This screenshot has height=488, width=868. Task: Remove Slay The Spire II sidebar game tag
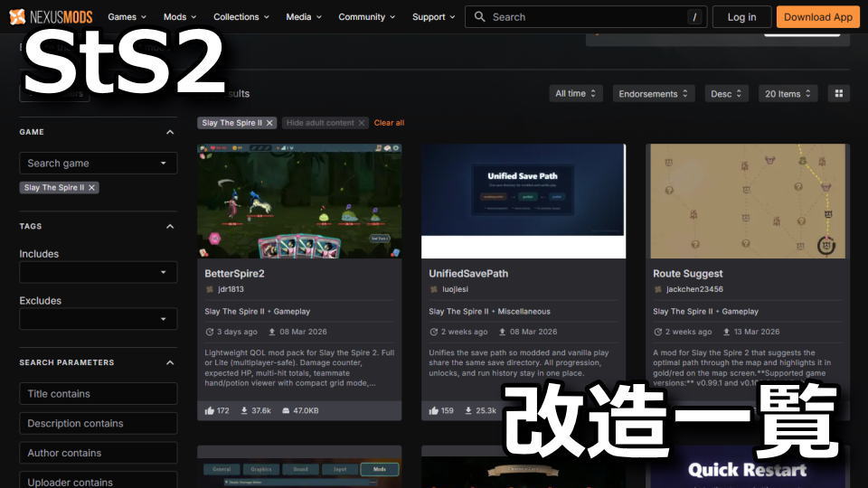(x=91, y=188)
